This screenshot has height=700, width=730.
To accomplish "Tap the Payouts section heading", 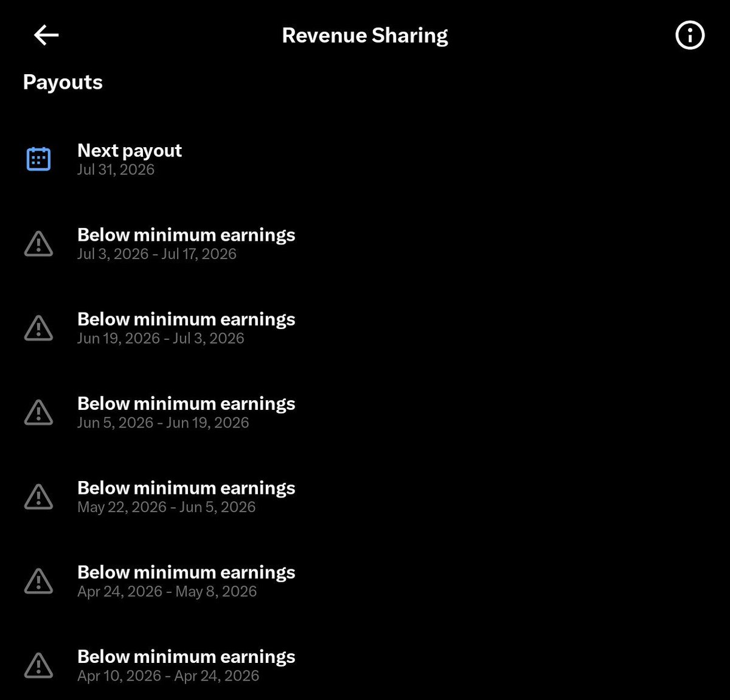I will click(x=63, y=82).
